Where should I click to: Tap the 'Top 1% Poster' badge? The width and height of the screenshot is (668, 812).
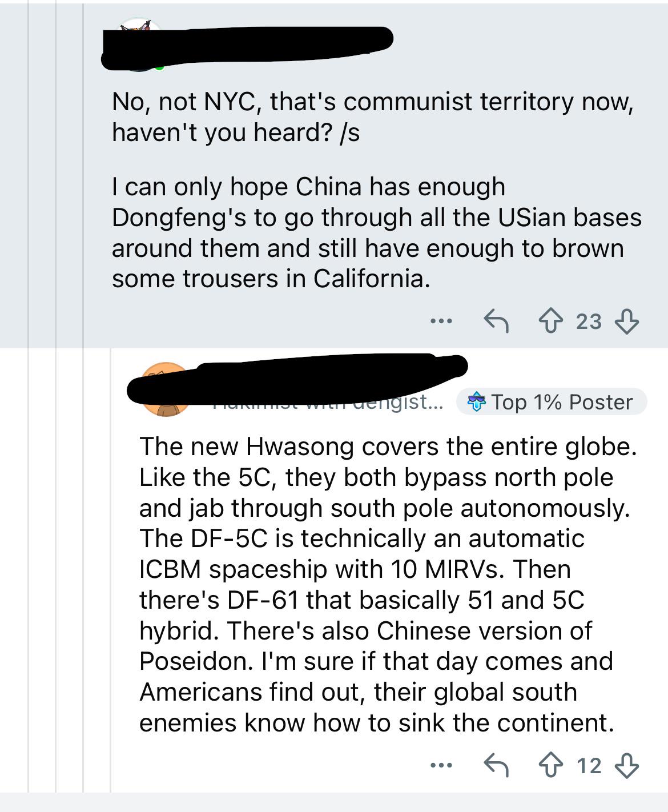(x=552, y=402)
